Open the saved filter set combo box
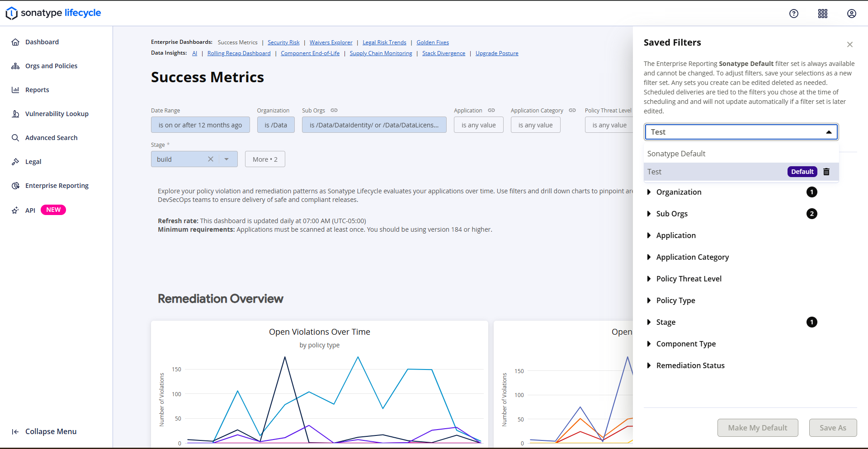This screenshot has height=449, width=868. 741,132
